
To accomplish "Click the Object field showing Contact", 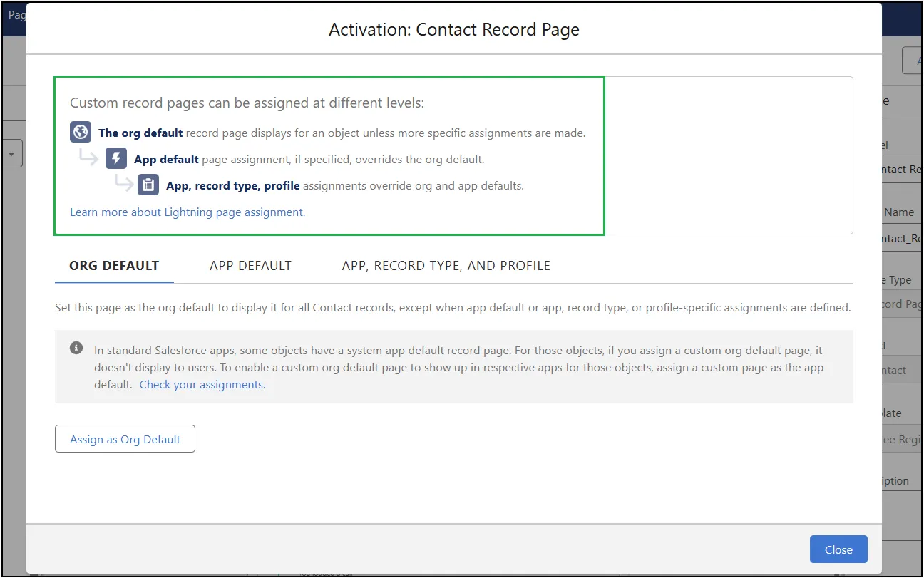I will pos(903,371).
